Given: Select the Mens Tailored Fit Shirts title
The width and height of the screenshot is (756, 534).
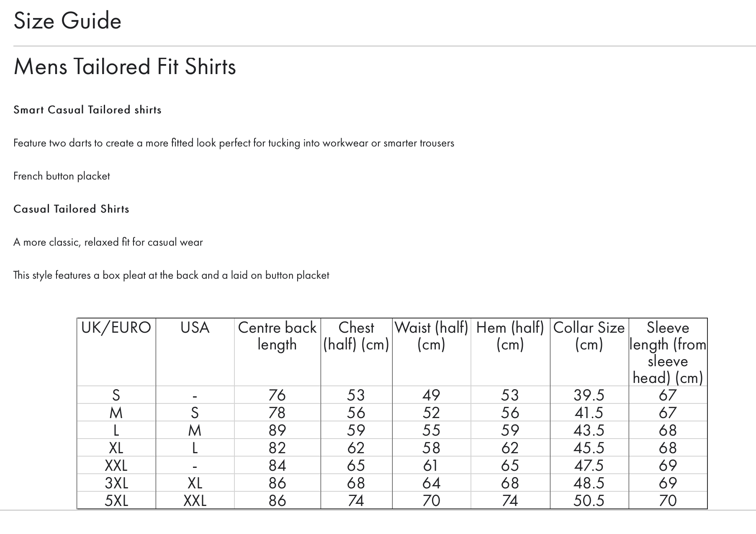Looking at the screenshot, I should (x=125, y=67).
